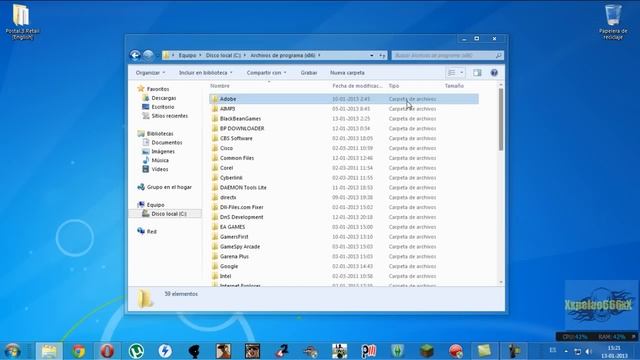This screenshot has height=360, width=640.
Task: Select the BlackBeanGames folder
Action: [240, 119]
